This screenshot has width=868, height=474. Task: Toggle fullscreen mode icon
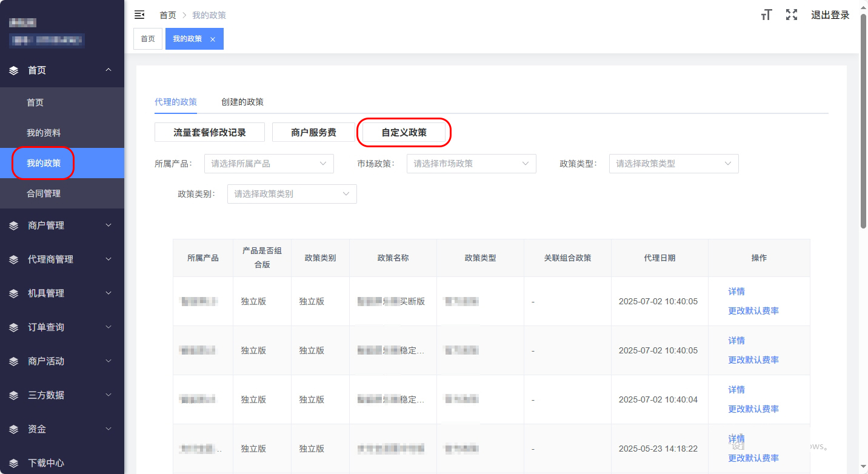pyautogui.click(x=791, y=15)
